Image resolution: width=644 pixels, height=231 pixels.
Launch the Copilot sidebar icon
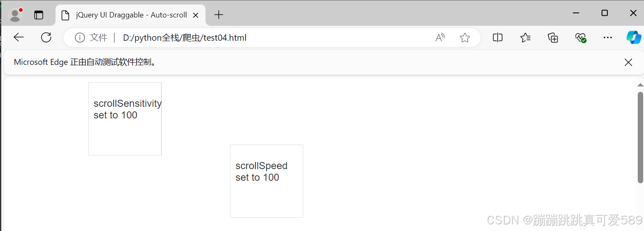pyautogui.click(x=634, y=37)
